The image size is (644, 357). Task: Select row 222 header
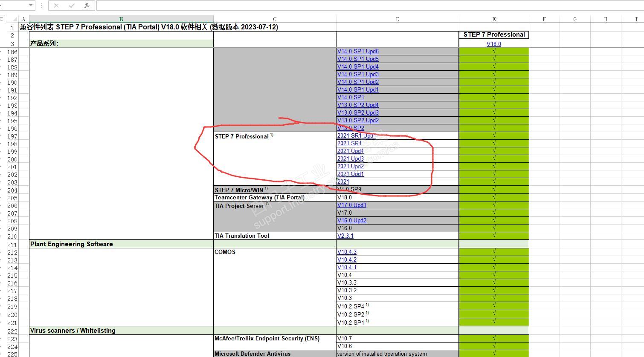[12, 331]
